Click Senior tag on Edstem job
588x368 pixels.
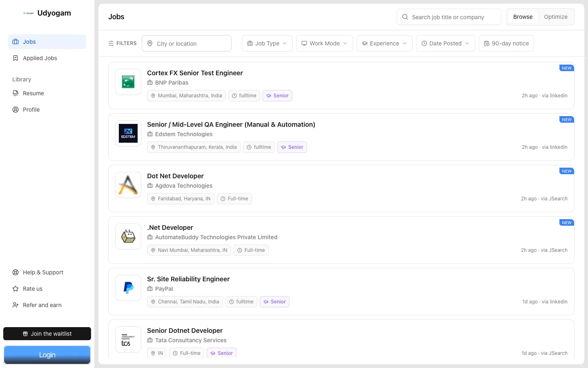292,147
